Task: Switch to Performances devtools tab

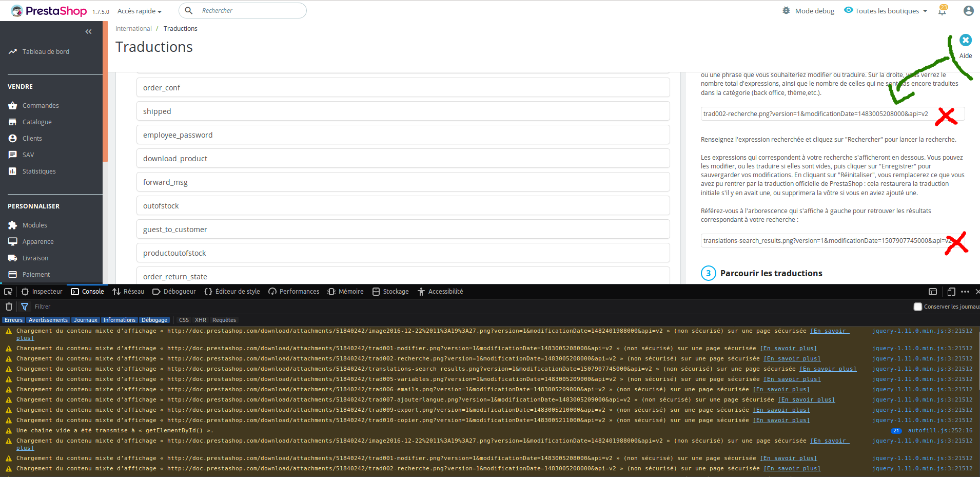Action: point(294,292)
